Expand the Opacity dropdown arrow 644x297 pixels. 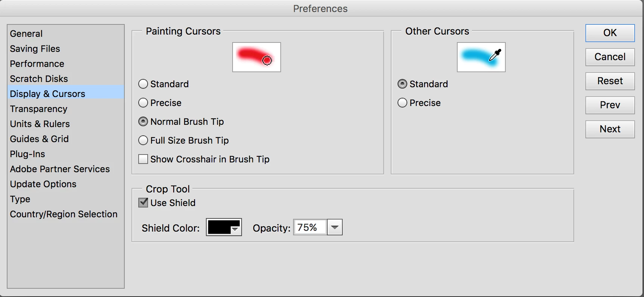(x=334, y=227)
